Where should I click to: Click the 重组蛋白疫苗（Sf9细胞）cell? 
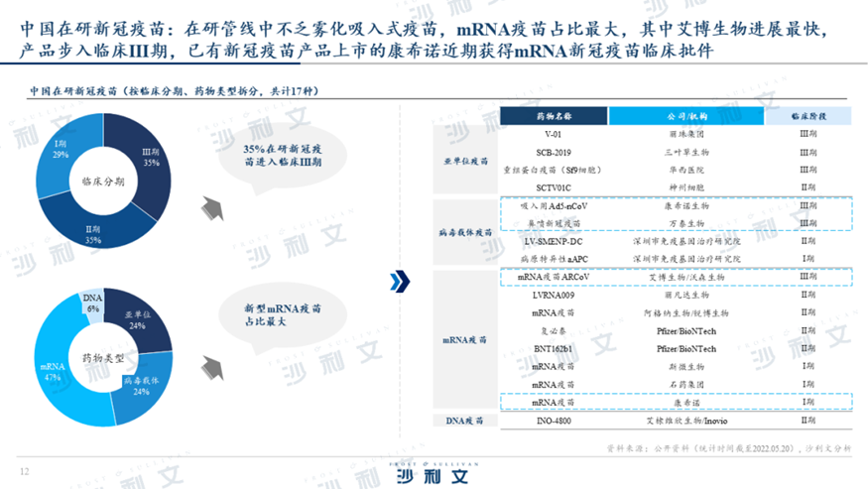553,170
